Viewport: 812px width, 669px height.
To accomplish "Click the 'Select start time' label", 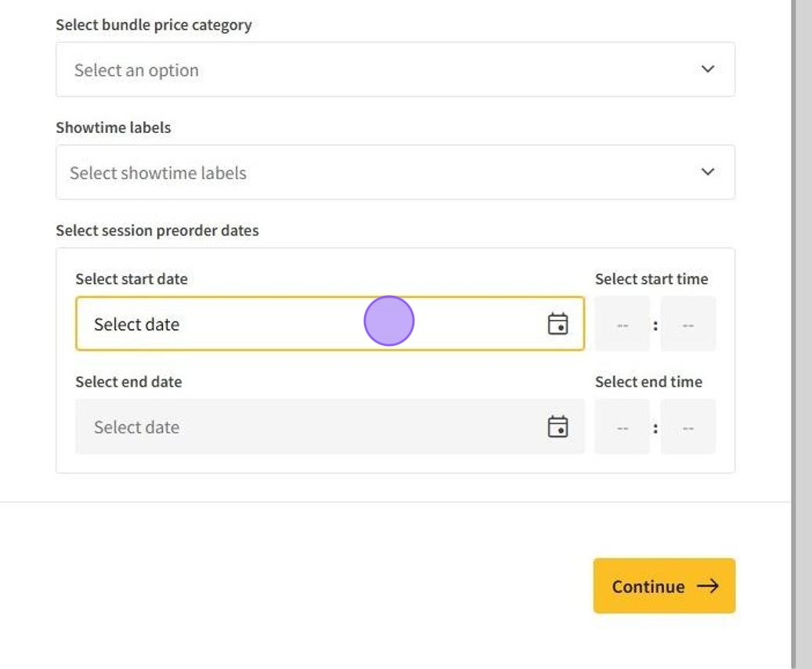I will point(651,279).
